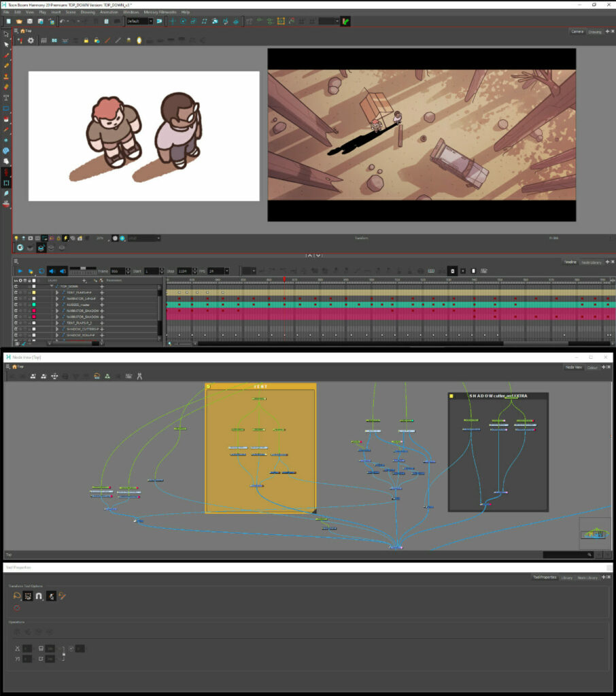Play the animation in Timeline
The width and height of the screenshot is (616, 696).
(x=20, y=271)
